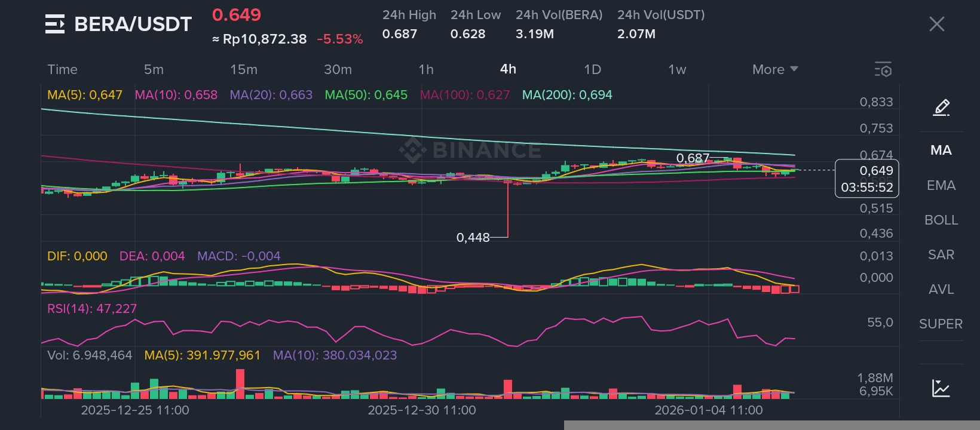The width and height of the screenshot is (980, 430).
Task: Click the -5.53% price change
Action: [x=340, y=39]
